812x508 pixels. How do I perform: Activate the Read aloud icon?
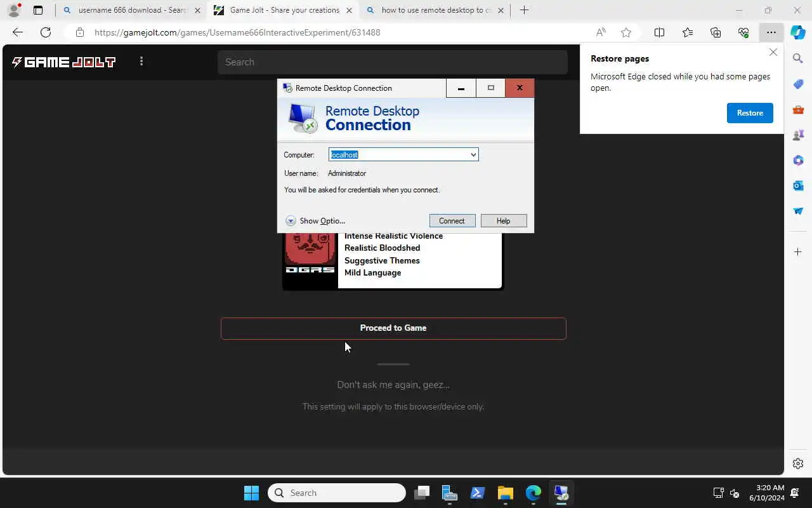(601, 32)
